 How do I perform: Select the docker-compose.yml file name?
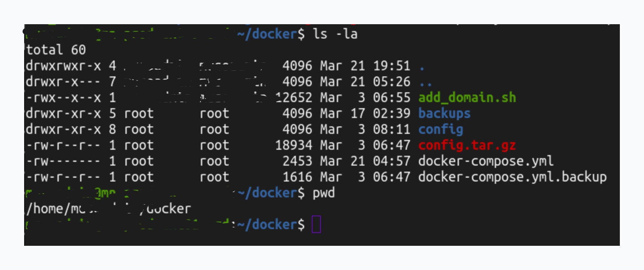[486, 161]
